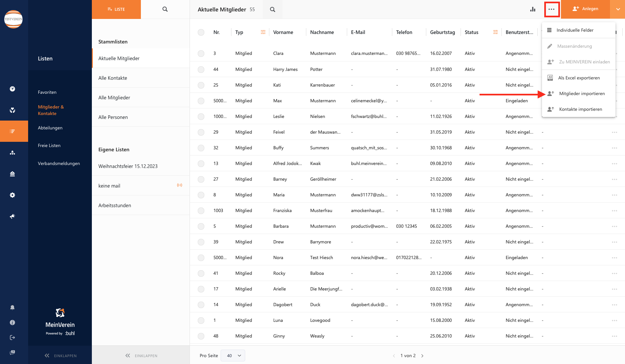Open the organization structure sidebar icon
The image size is (625, 364).
click(12, 153)
